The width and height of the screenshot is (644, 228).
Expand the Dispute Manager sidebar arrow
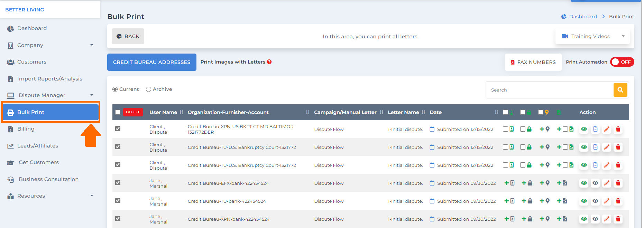(92, 95)
